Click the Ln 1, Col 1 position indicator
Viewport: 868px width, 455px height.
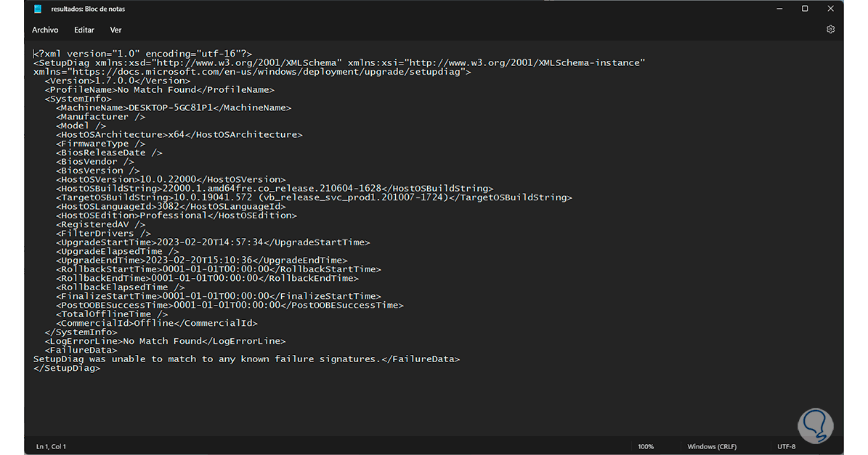(51, 446)
